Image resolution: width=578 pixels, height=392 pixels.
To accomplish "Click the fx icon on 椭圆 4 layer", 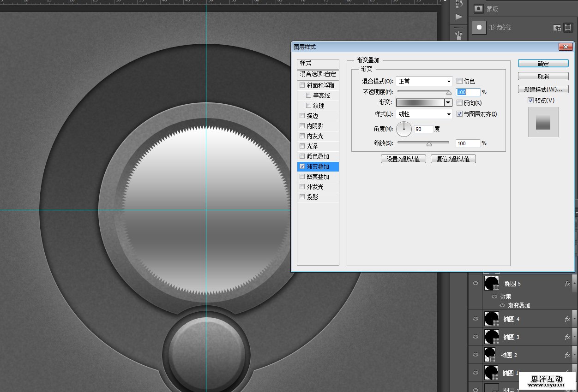I will pyautogui.click(x=567, y=319).
